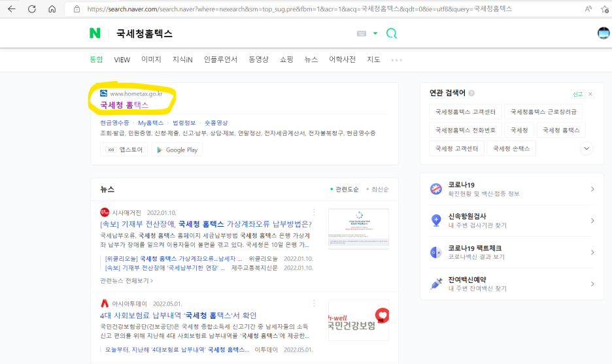Viewport: 612px width, 364px height.
Task: Search related term 국세청 손택스
Action: pos(511,148)
